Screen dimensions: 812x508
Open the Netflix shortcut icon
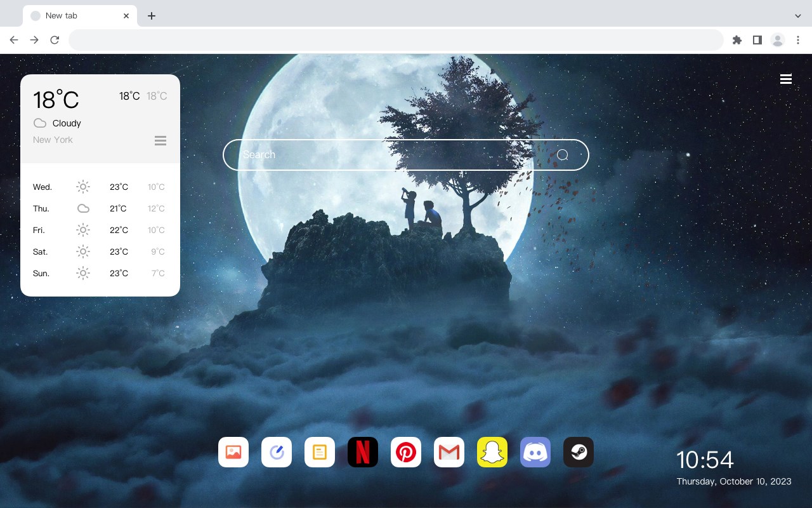[x=363, y=452]
